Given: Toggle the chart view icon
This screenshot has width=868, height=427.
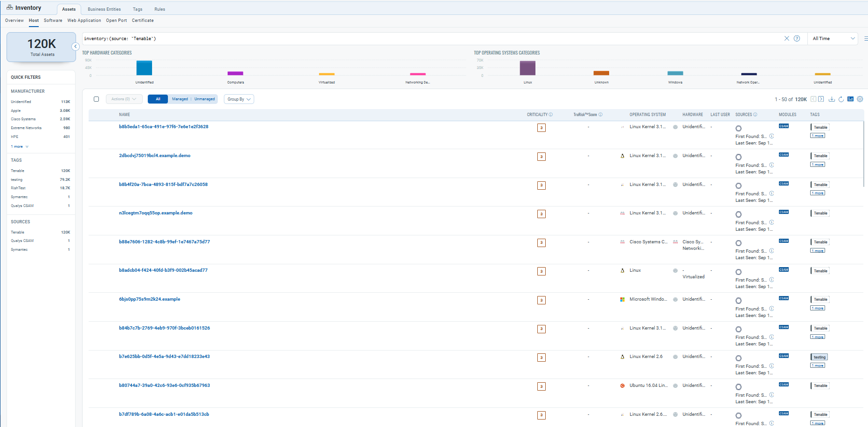Looking at the screenshot, I should [x=850, y=99].
